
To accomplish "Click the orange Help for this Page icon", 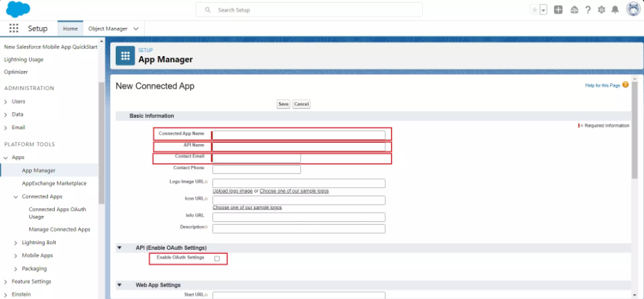I will [x=625, y=85].
